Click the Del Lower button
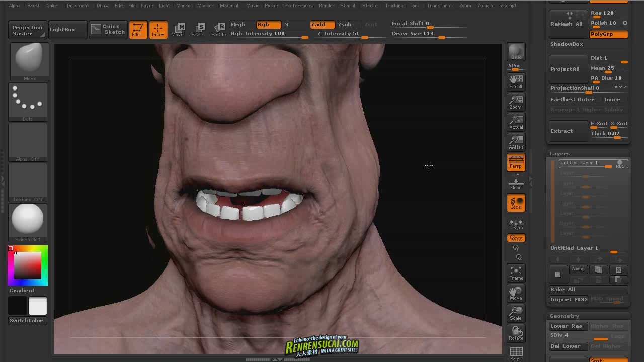This screenshot has width=644, height=362. (569, 346)
